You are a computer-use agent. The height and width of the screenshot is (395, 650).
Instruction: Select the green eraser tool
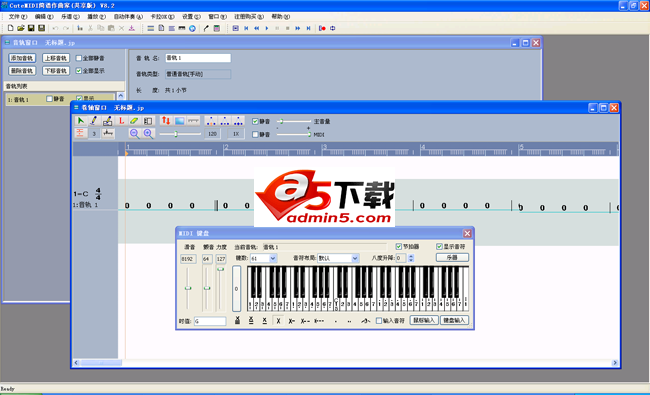[x=134, y=121]
